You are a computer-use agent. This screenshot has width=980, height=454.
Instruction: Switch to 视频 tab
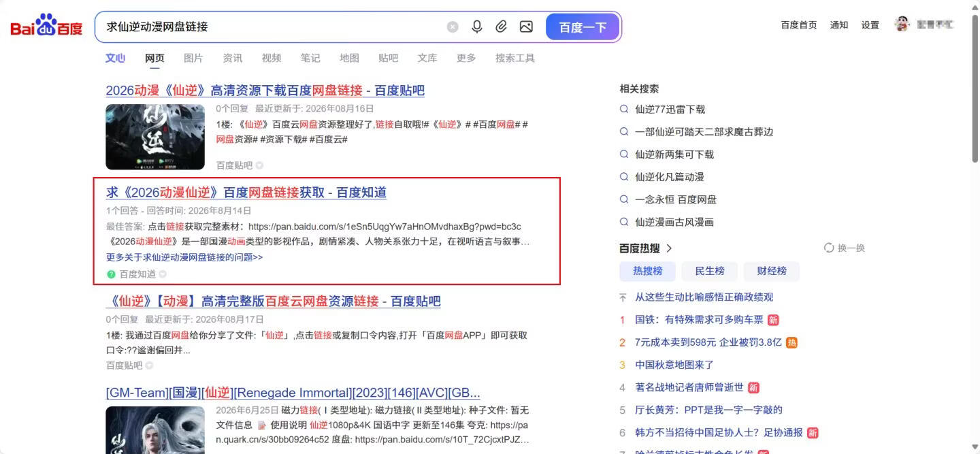(x=272, y=58)
